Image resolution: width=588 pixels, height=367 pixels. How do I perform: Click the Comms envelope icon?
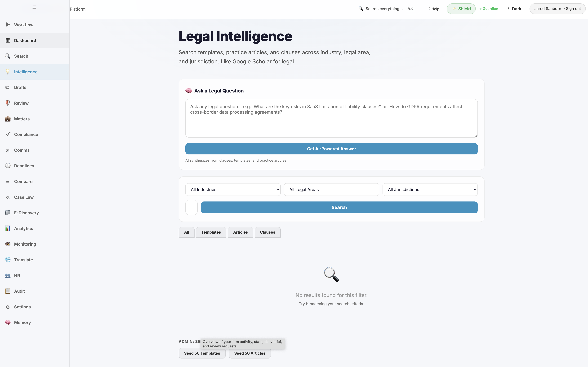pos(8,150)
